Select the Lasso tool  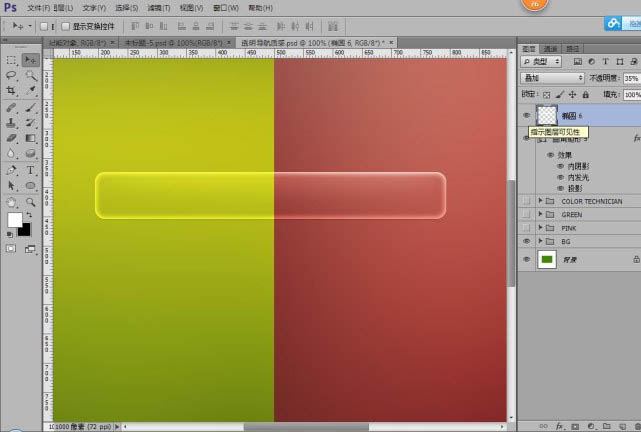(11, 75)
